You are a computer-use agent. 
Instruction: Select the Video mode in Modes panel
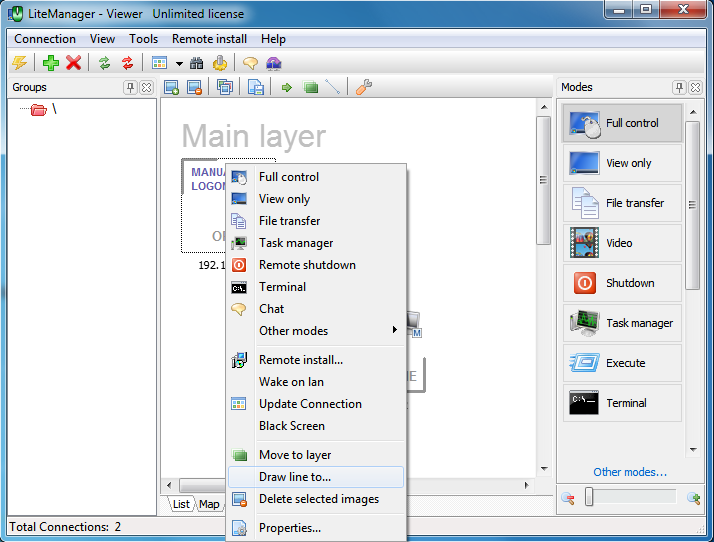point(622,243)
